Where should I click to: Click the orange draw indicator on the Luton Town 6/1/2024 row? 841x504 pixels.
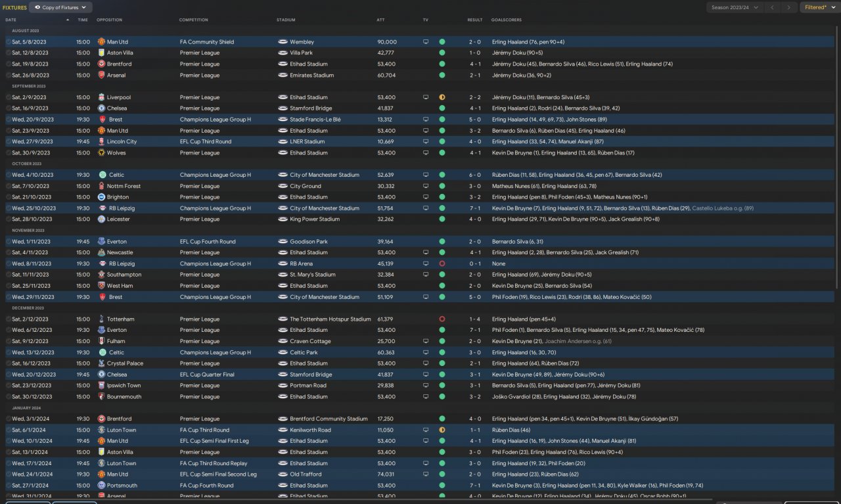coord(442,430)
